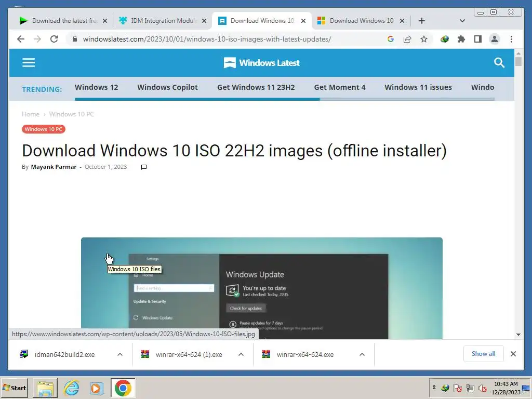Go back using the browser back arrow

tap(21, 39)
